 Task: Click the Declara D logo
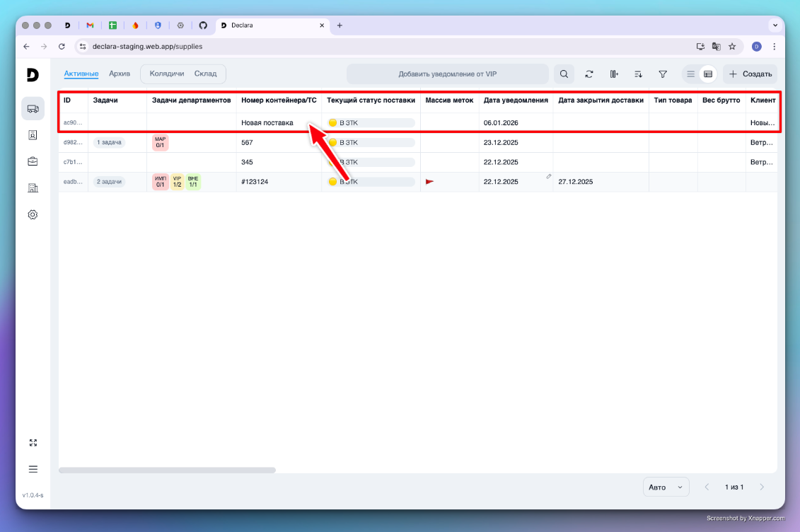click(33, 75)
